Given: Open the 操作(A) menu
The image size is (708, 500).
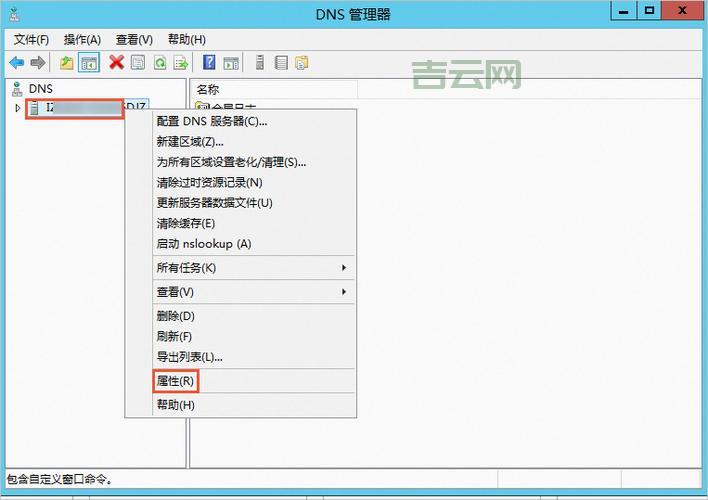Looking at the screenshot, I should [82, 40].
